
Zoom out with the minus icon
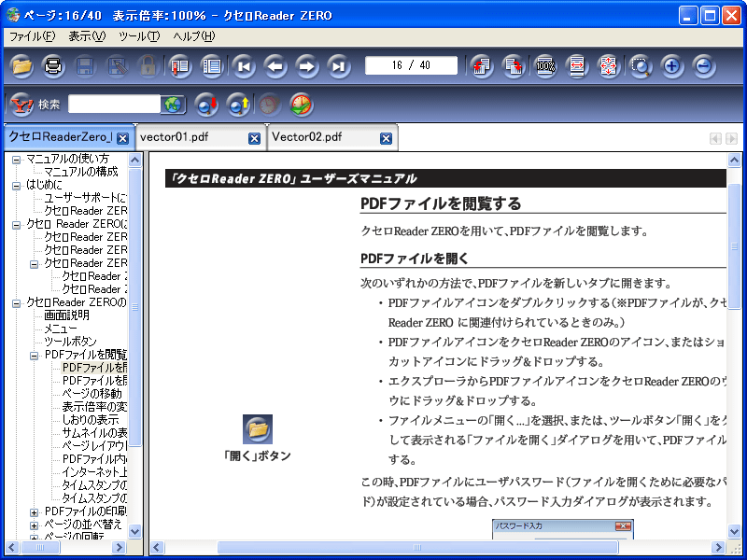pyautogui.click(x=704, y=65)
